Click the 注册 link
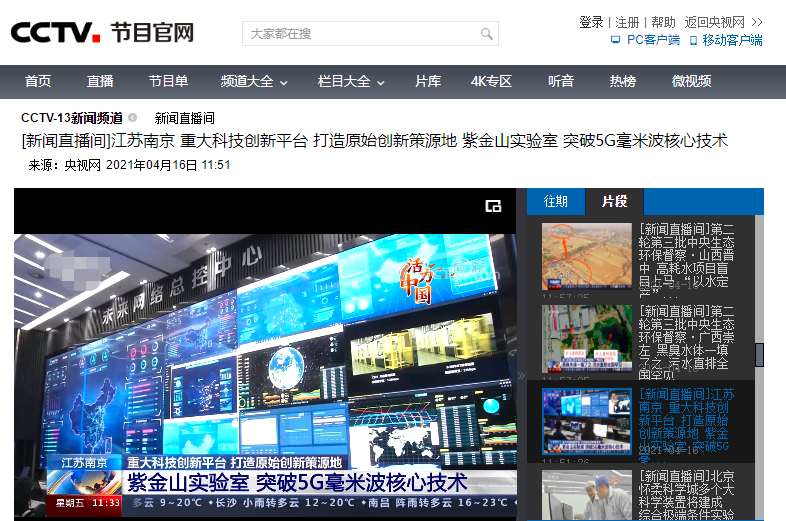 (627, 22)
